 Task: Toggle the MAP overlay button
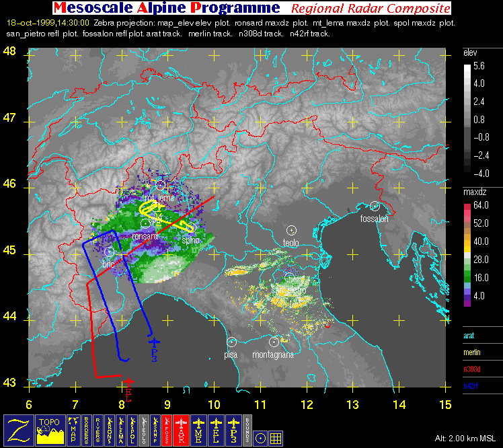tap(73, 431)
